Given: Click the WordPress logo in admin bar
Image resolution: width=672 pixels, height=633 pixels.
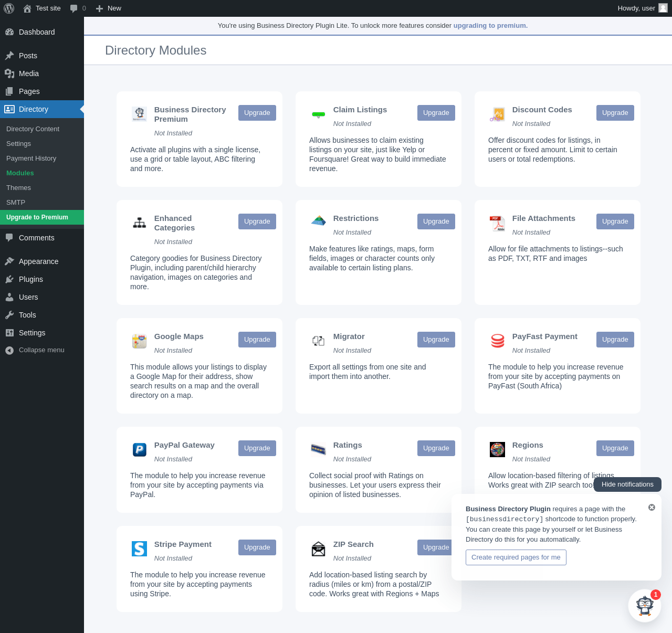Looking at the screenshot, I should [x=9, y=8].
